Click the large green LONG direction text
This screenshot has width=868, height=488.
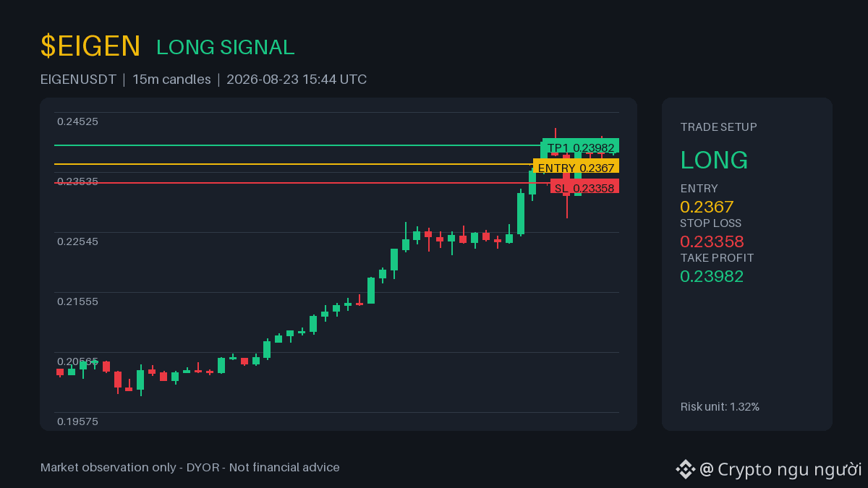tap(715, 160)
